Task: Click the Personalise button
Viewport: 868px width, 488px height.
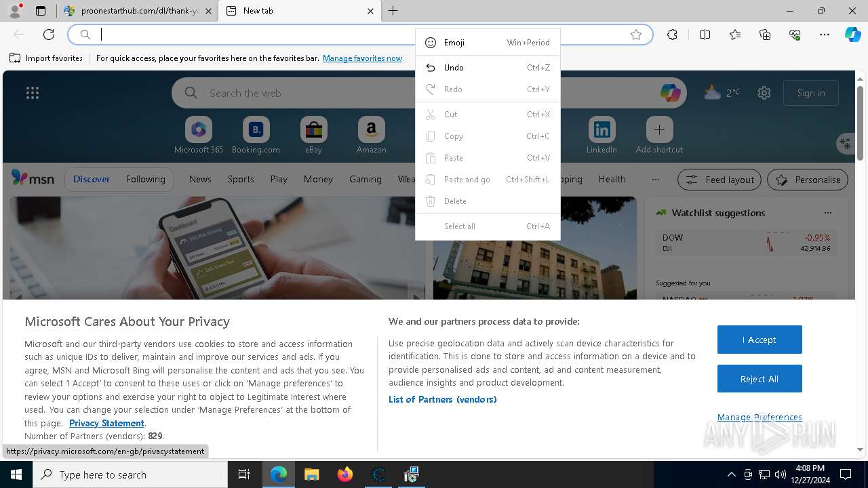Action: (808, 180)
